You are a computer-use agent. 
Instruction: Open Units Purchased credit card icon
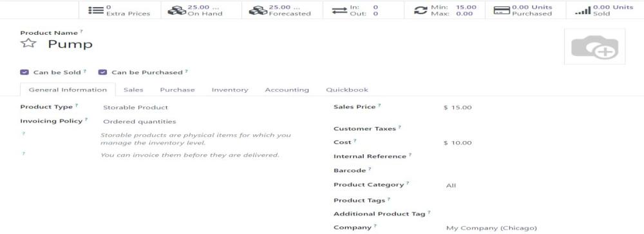tap(502, 10)
